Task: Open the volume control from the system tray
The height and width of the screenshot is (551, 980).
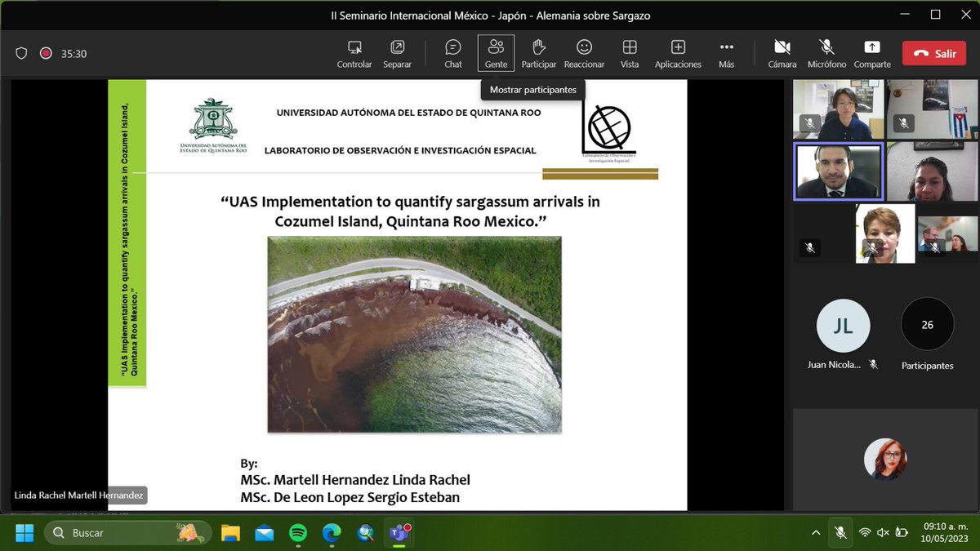Action: tap(883, 532)
